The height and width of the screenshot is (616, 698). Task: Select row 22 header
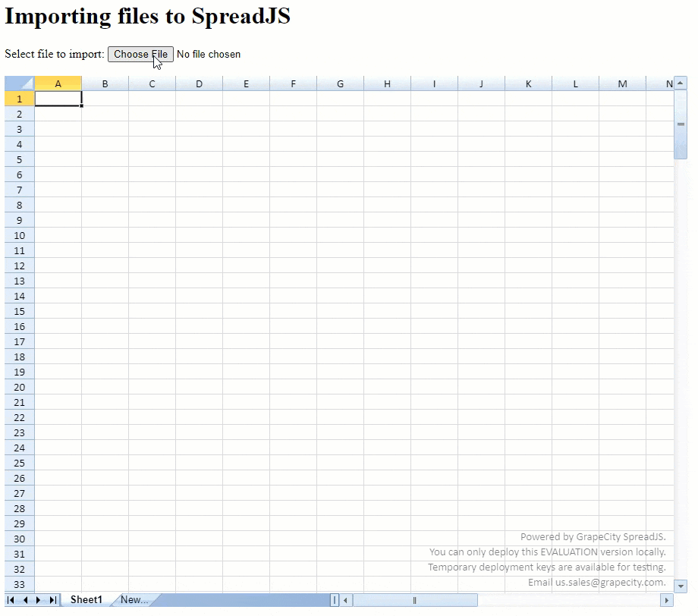tap(20, 417)
